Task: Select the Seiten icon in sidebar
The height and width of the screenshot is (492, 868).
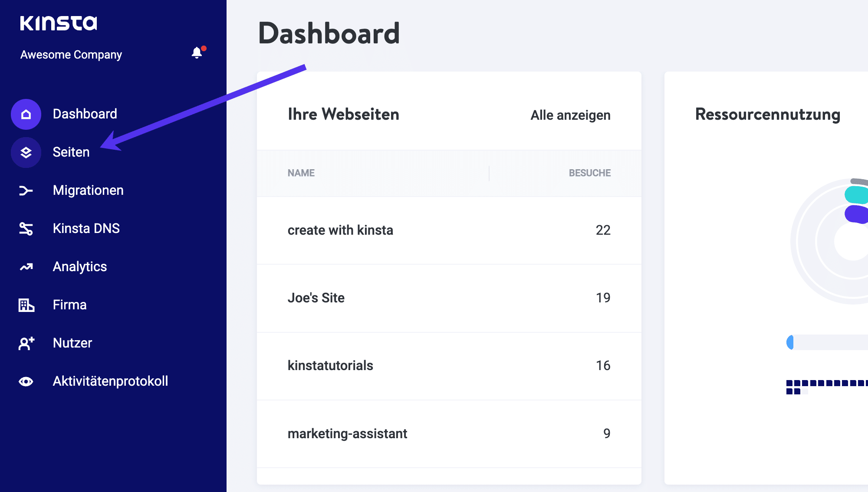Action: [x=26, y=152]
